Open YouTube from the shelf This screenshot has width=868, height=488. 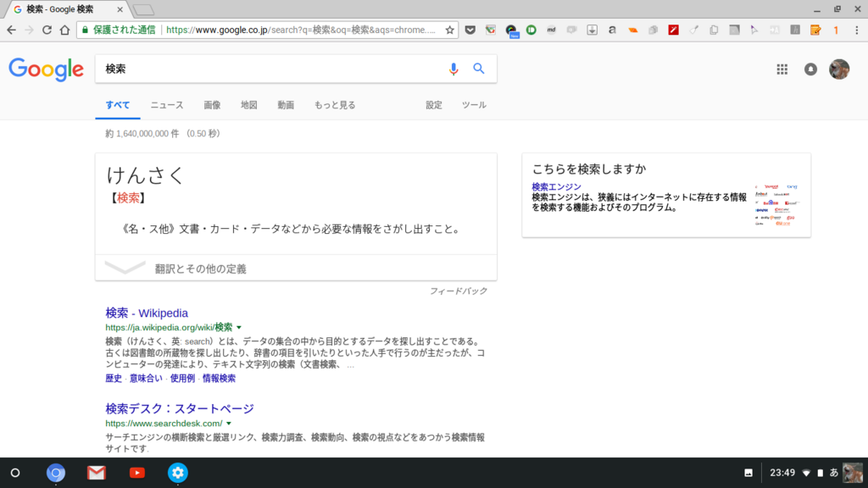(x=136, y=473)
